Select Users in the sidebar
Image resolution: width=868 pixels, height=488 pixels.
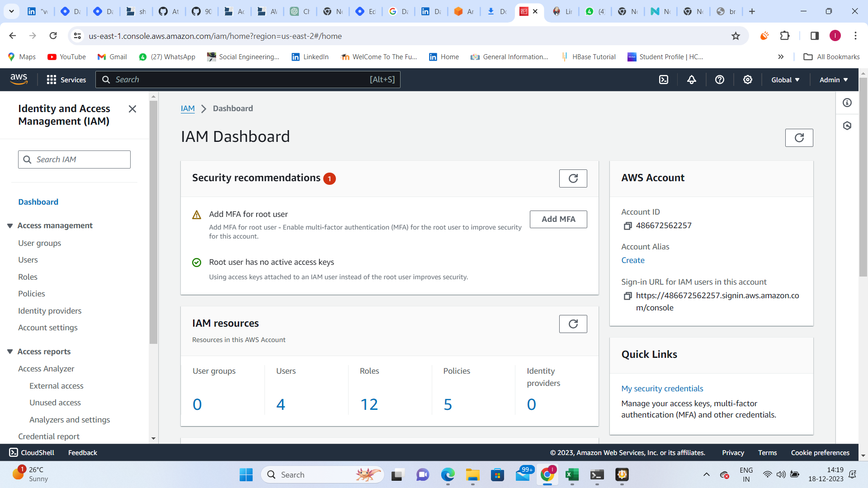coord(28,260)
